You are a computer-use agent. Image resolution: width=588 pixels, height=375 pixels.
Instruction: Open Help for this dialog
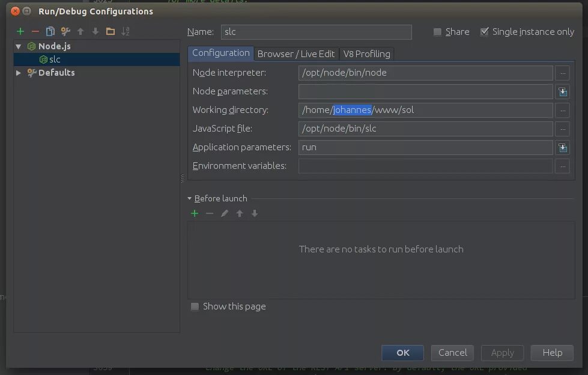[553, 353]
